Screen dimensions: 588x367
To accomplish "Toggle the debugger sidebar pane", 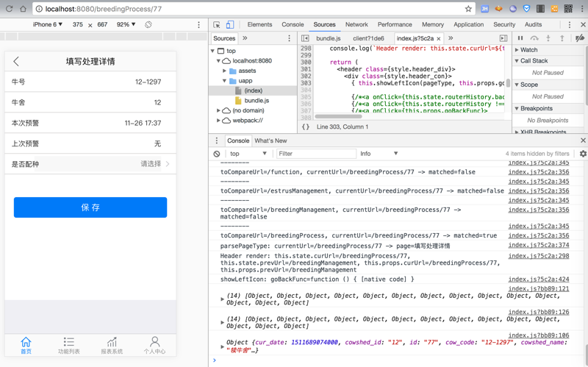I will click(503, 38).
